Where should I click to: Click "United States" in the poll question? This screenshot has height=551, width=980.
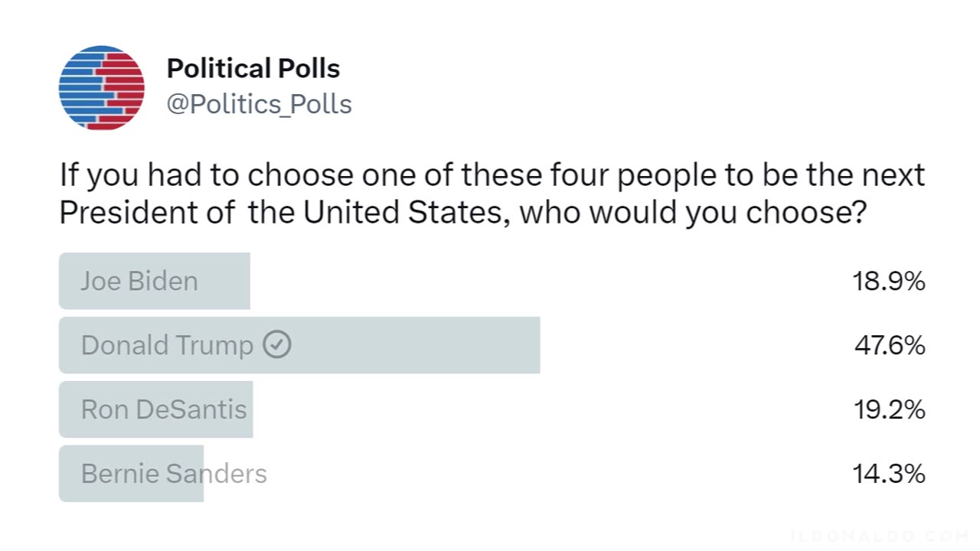[x=403, y=214]
